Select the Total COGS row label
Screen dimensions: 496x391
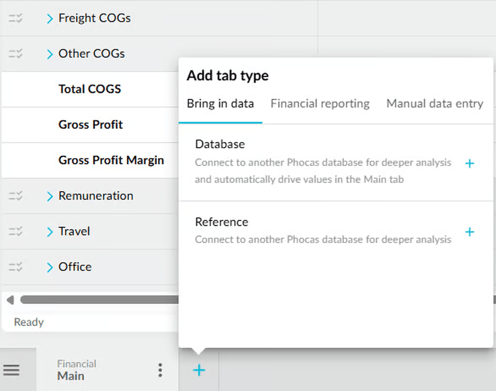[x=90, y=89]
